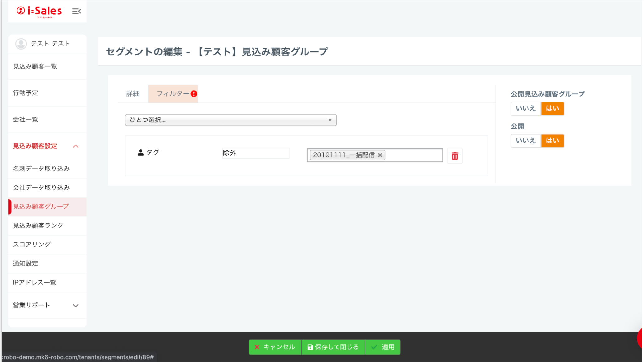Switch to the 詳細 tab
This screenshot has height=362, width=644.
133,94
